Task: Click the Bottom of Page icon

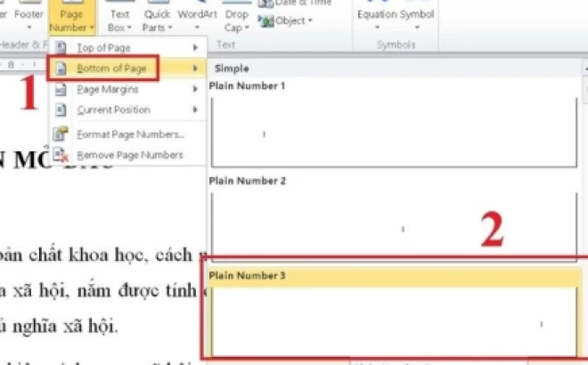Action: click(61, 69)
